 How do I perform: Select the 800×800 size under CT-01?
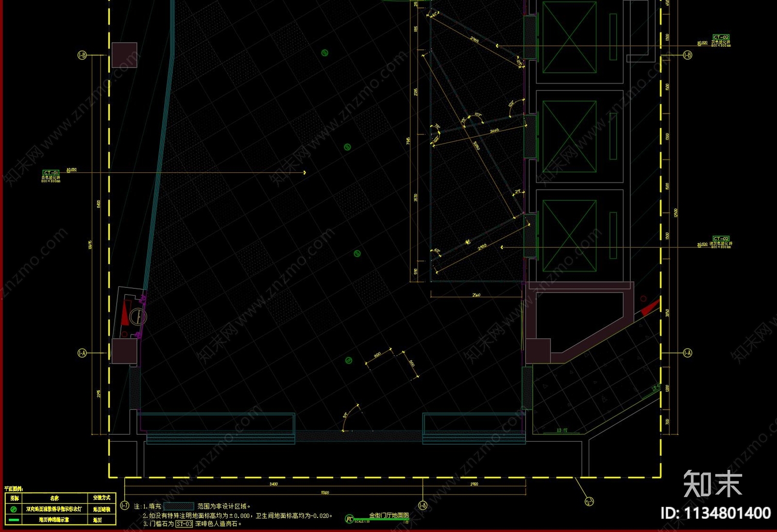click(x=51, y=181)
